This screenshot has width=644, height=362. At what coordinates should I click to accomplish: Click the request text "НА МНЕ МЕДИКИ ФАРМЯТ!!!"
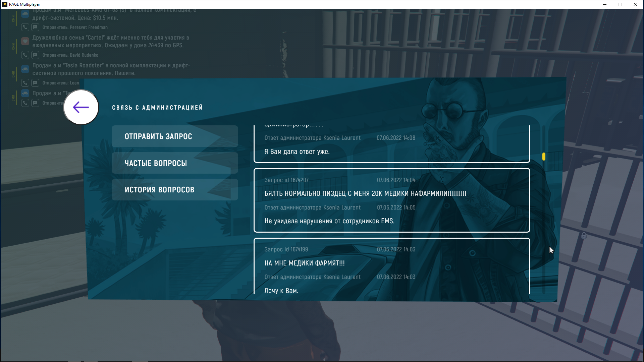coord(305,263)
